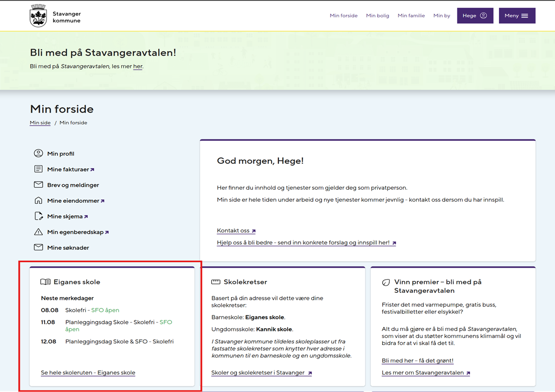The height and width of the screenshot is (392, 555).
Task: Select Min familie in top navigation
Action: tap(411, 16)
